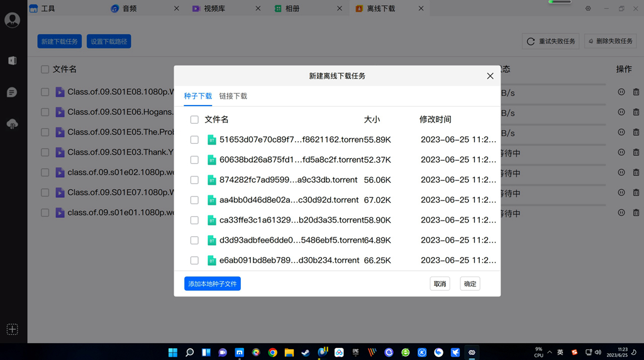
Task: Switch to the 工具 tab
Action: click(x=48, y=9)
